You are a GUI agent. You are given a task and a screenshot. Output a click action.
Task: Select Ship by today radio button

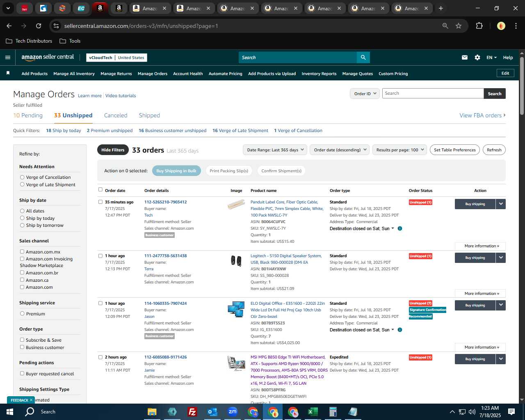pos(22,218)
